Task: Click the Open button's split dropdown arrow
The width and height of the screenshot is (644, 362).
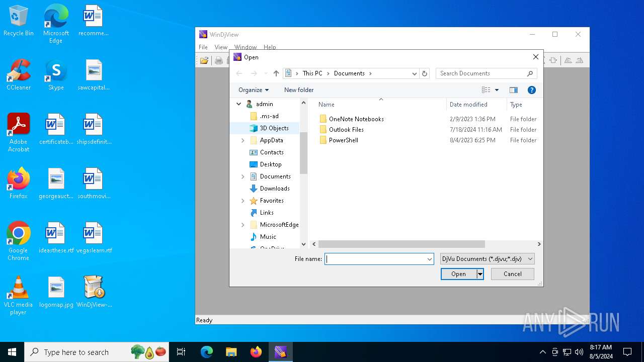Action: coord(480,274)
